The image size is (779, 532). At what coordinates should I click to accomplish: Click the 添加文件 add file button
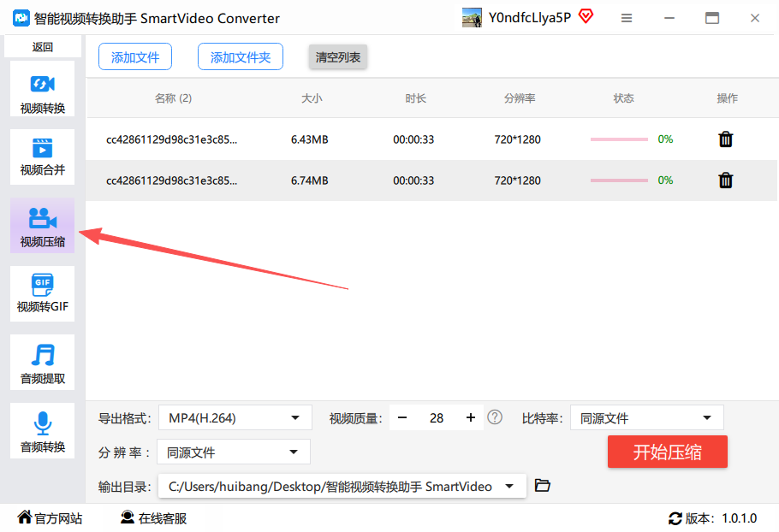pos(135,57)
